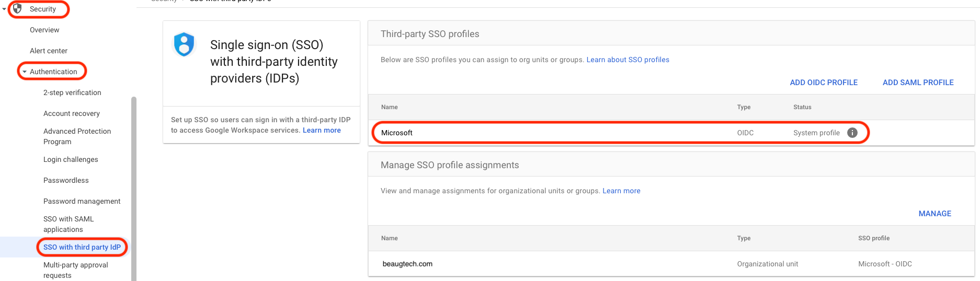This screenshot has width=980, height=281.
Task: Click ADD OIDC PROFILE button
Action: click(824, 83)
